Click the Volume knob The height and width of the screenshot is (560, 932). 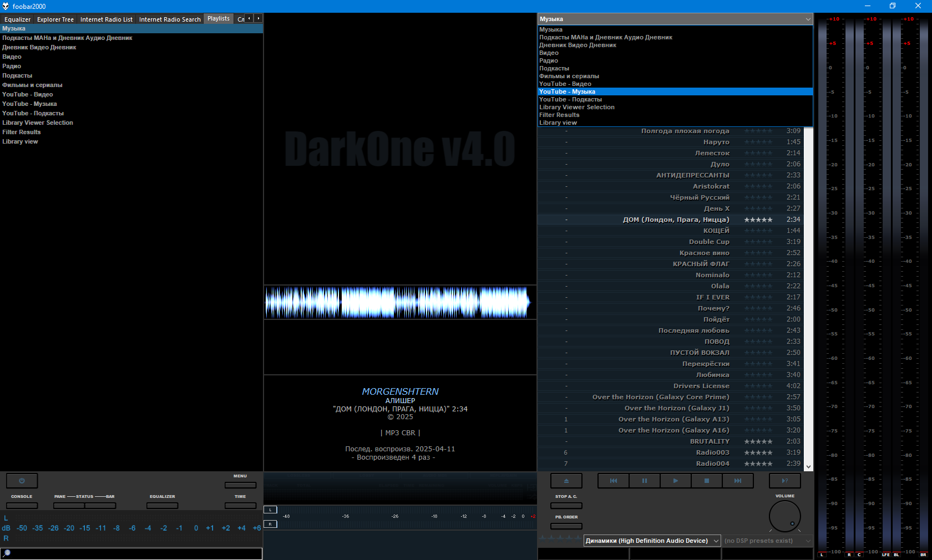click(784, 516)
